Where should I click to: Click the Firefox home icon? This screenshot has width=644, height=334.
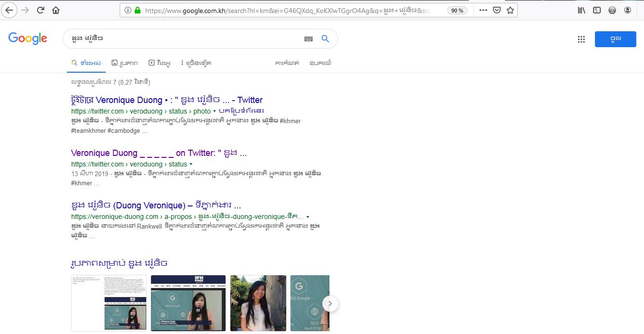[56, 10]
